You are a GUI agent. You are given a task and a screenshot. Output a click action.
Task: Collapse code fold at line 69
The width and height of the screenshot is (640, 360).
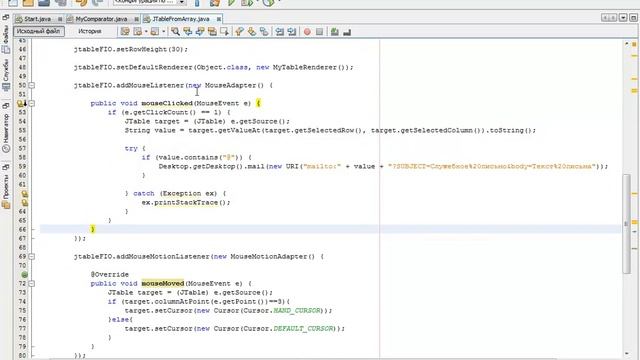pos(31,256)
